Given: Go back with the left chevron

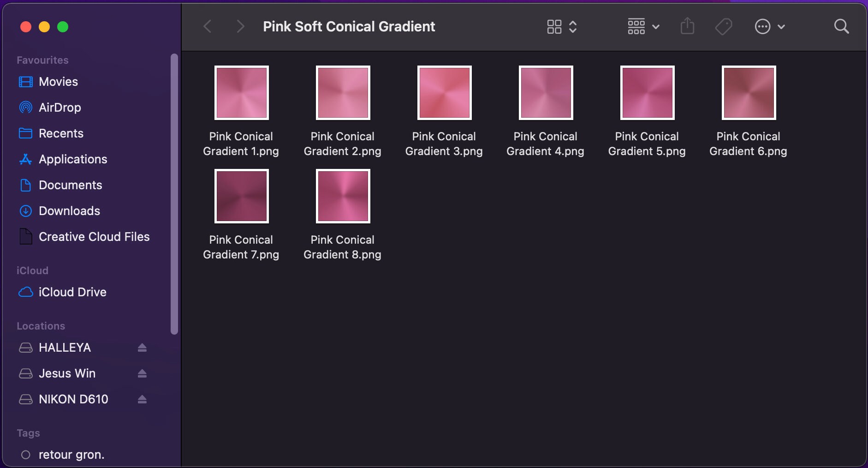Looking at the screenshot, I should point(208,26).
